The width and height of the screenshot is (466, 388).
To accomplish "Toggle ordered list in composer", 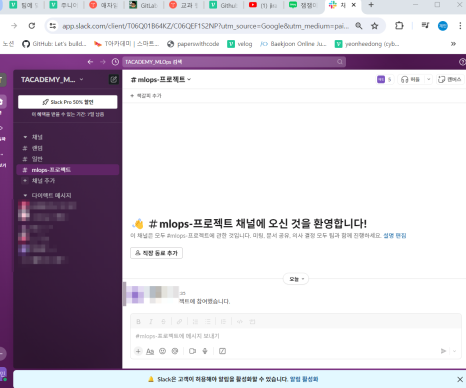I will click(x=195, y=322).
